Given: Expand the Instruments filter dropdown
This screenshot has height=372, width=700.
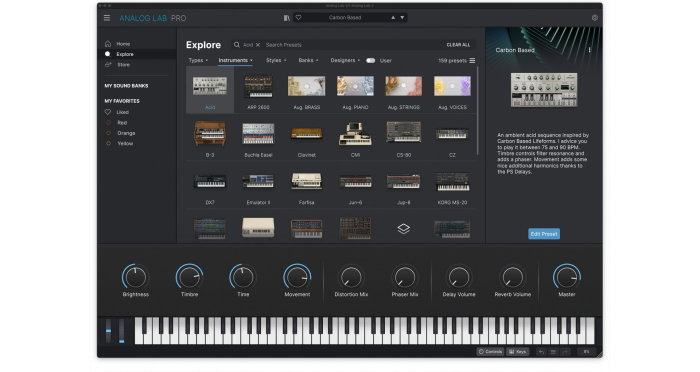Looking at the screenshot, I should (235, 60).
